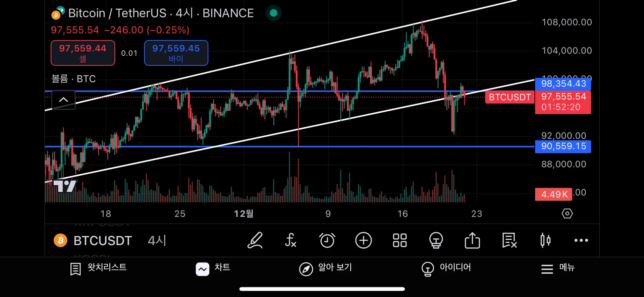Share the chart via share icon
This screenshot has width=644, height=297.
coord(472,240)
